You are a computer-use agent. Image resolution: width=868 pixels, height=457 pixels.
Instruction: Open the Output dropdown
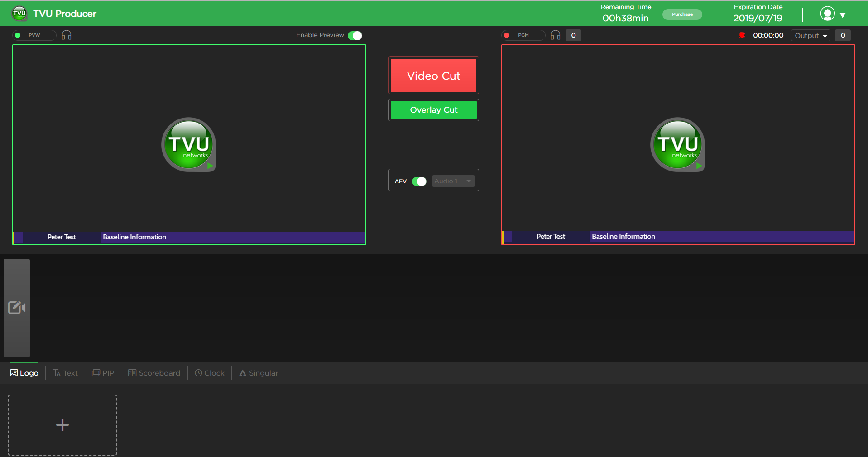(810, 35)
